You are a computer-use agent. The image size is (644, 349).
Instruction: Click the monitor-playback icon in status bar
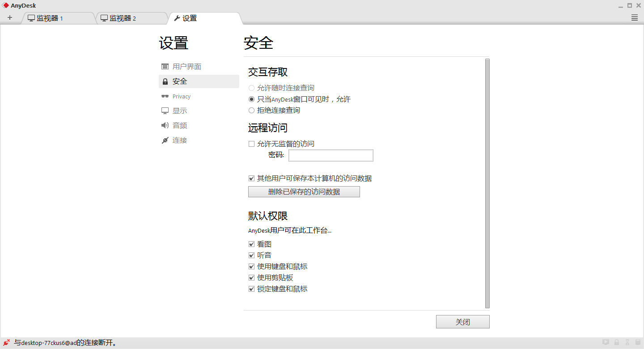(606, 342)
